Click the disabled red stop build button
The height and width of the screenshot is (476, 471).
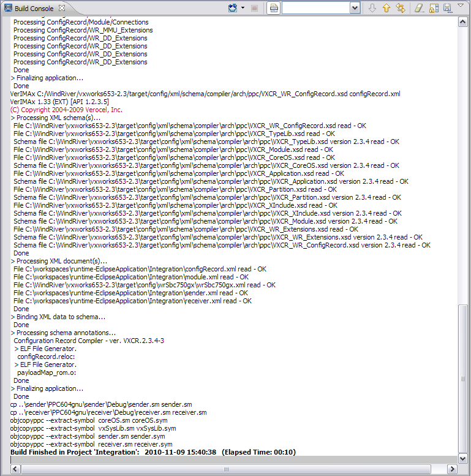coord(255,8)
